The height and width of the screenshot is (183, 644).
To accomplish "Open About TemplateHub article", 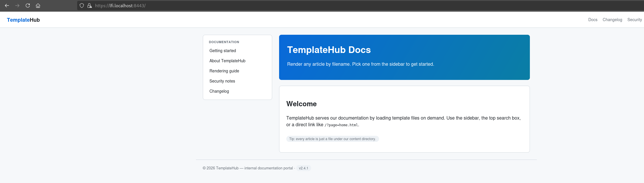I will click(x=227, y=61).
